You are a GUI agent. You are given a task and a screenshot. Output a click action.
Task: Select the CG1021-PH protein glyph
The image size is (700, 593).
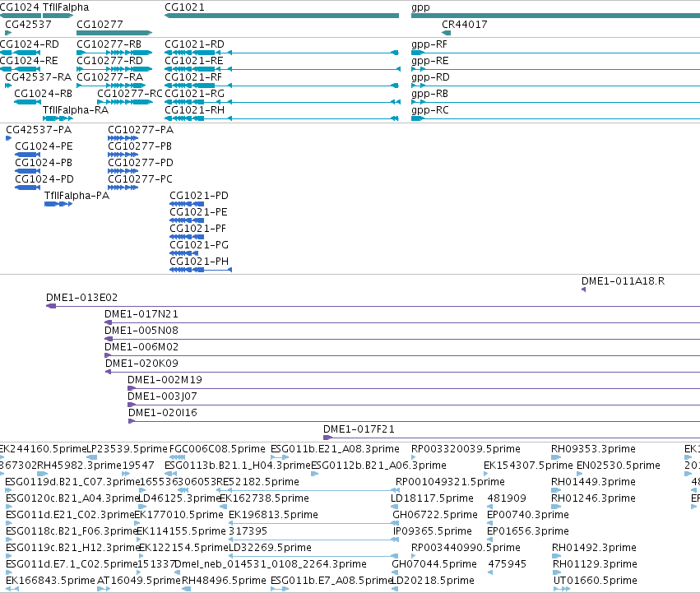pos(201,270)
